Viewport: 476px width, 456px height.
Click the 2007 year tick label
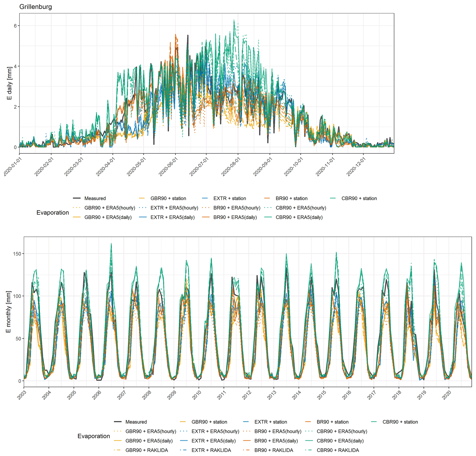[121, 395]
